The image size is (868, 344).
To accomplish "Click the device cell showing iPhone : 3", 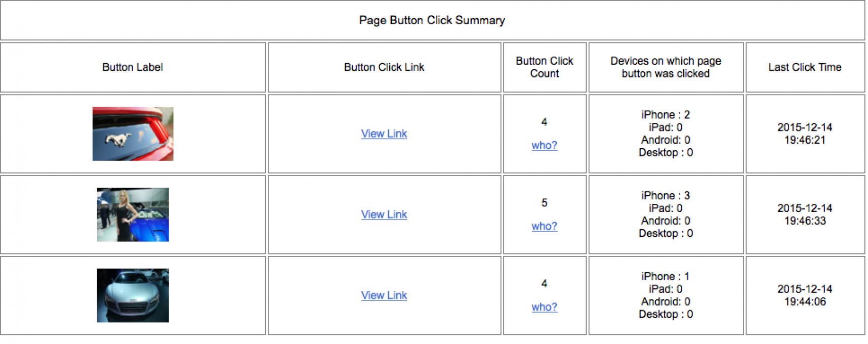I will pyautogui.click(x=666, y=214).
